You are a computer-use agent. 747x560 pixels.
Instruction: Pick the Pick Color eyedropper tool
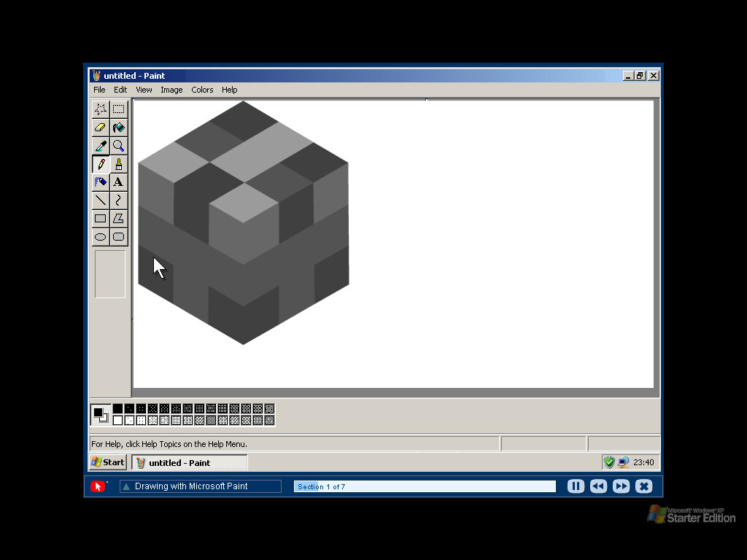pyautogui.click(x=101, y=146)
